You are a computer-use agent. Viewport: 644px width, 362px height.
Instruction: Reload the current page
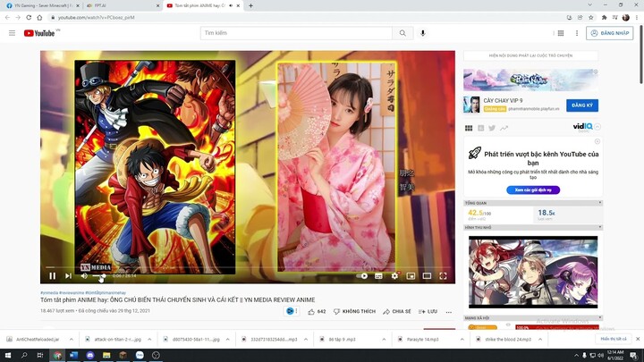(29, 17)
